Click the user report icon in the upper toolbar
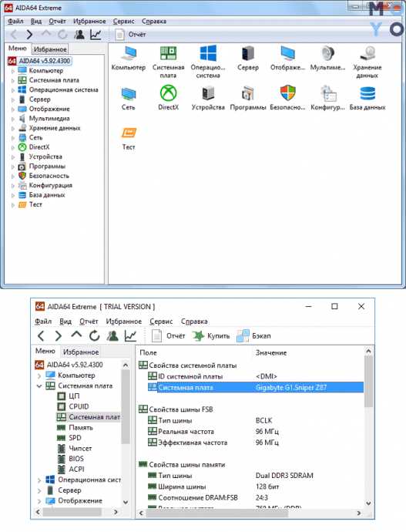Screen dimensions: 406x532 tap(79, 34)
